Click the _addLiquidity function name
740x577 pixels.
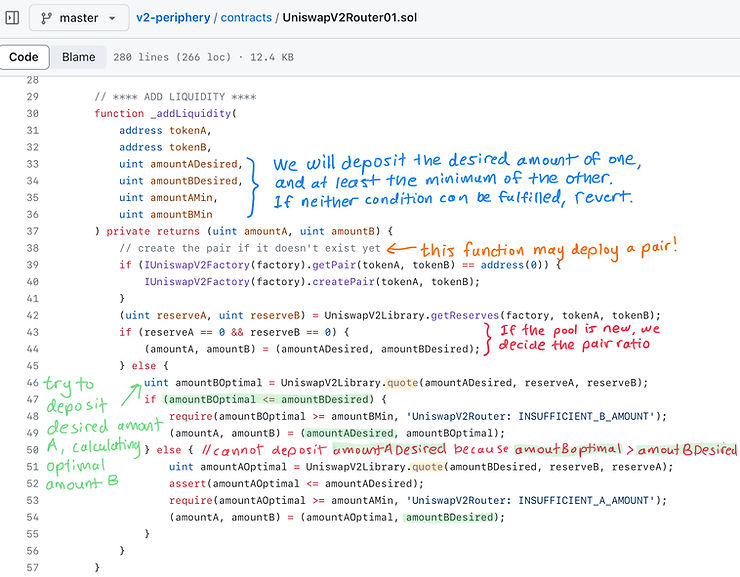189,113
